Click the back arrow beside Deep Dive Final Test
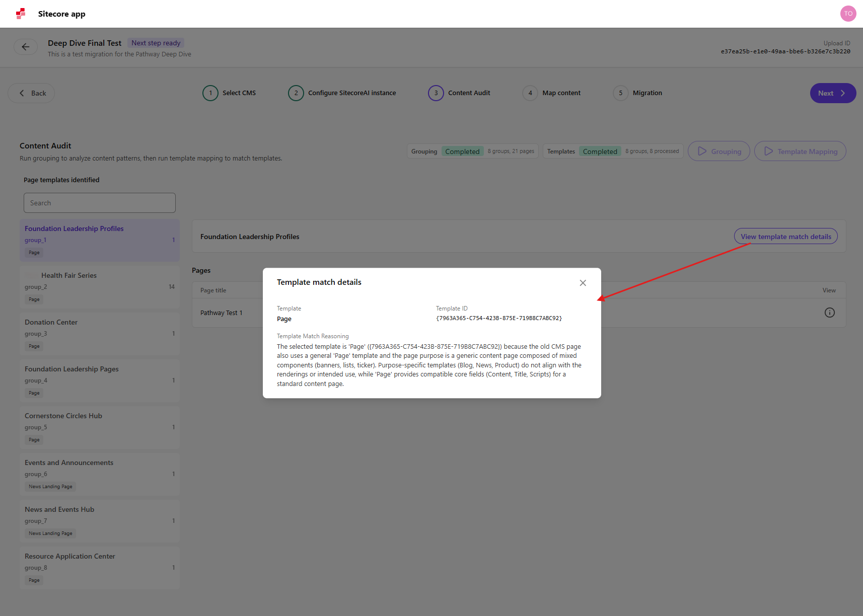Screen dimensions: 863x616 coord(26,47)
